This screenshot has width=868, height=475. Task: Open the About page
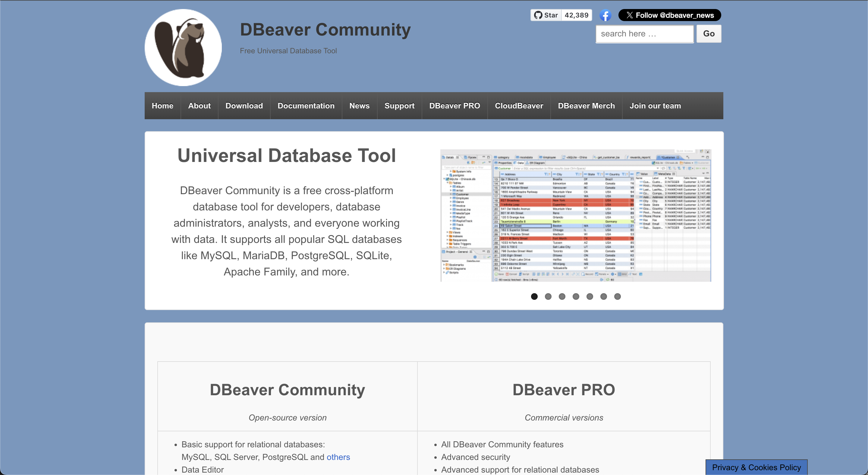199,105
